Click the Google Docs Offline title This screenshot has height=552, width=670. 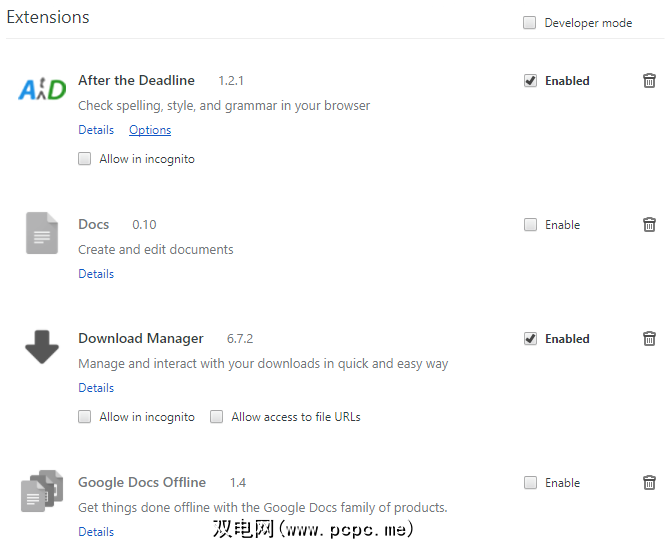pyautogui.click(x=142, y=482)
